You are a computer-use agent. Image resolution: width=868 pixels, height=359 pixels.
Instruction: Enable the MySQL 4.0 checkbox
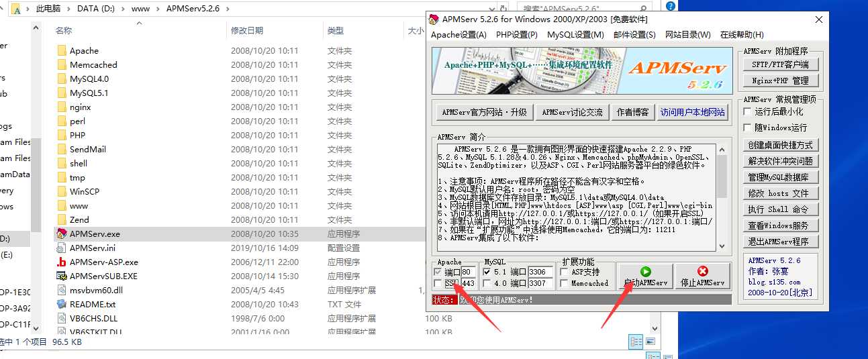click(x=487, y=283)
